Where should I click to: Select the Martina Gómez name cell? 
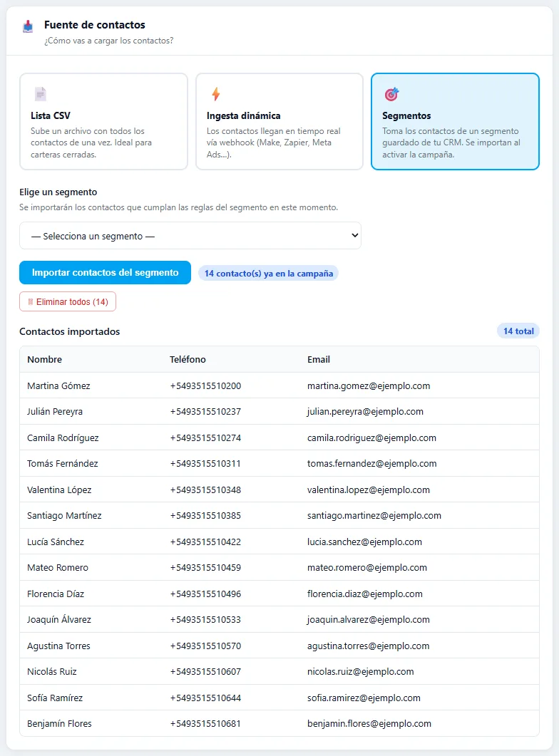tap(59, 385)
